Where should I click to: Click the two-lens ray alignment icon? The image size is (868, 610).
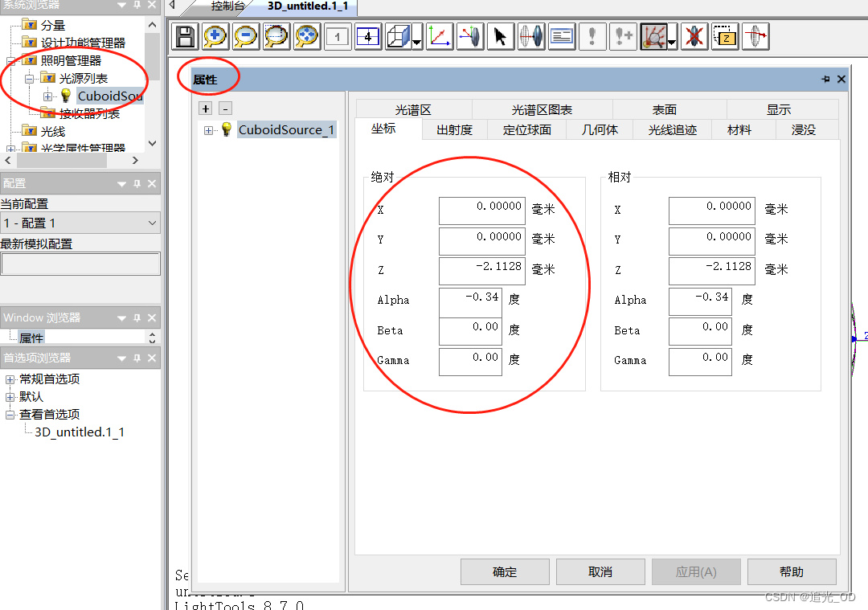[x=531, y=36]
